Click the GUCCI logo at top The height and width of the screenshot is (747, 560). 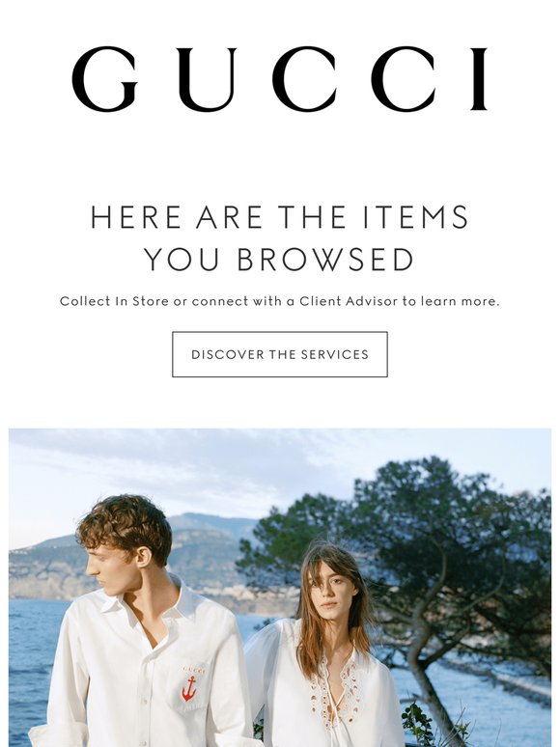click(x=280, y=79)
